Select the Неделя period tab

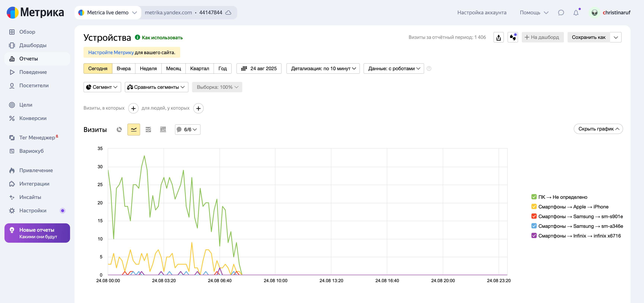[148, 69]
